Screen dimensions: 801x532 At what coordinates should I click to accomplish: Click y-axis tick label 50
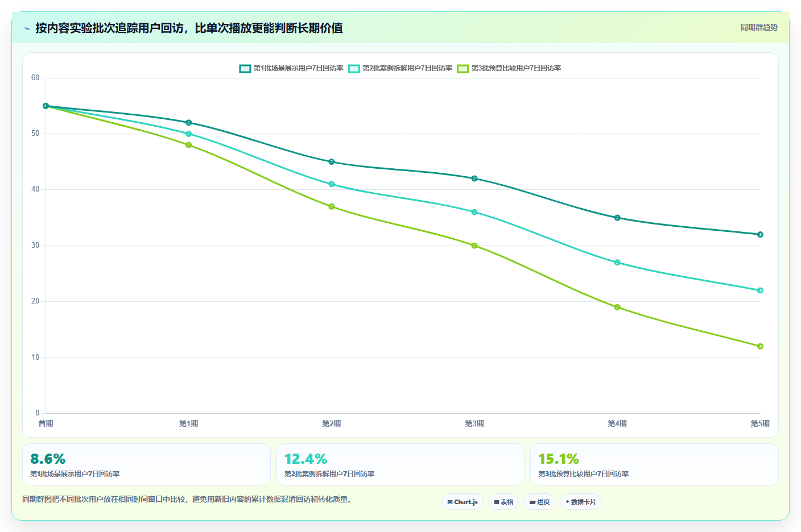coord(35,134)
